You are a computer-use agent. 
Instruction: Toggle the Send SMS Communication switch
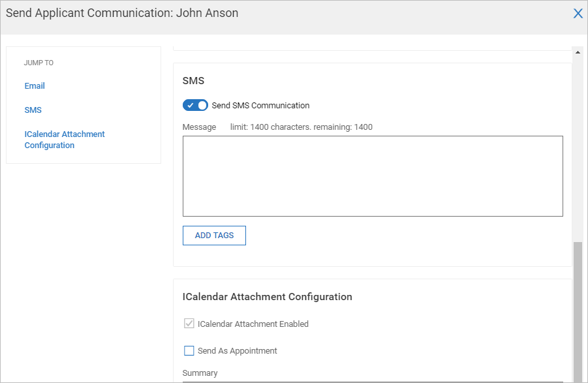point(195,105)
